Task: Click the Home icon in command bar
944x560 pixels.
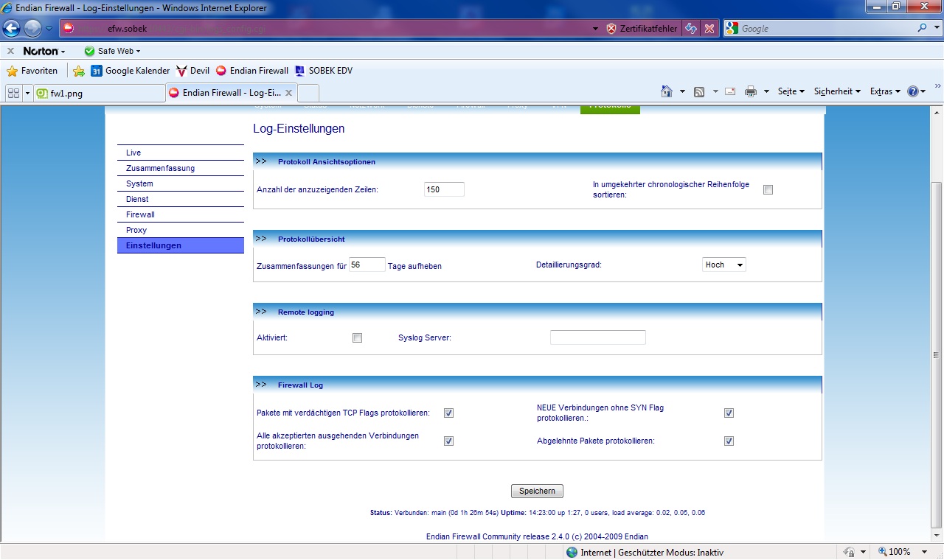Action: point(667,91)
